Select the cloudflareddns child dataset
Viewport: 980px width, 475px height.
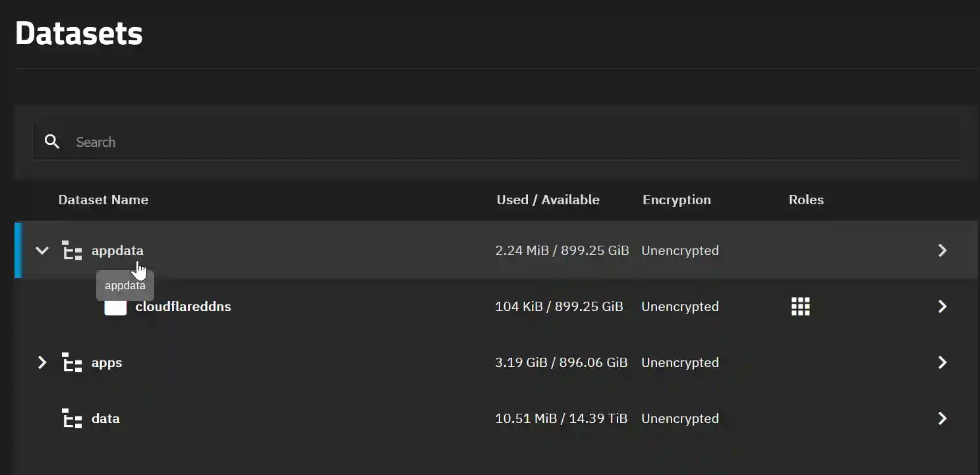pos(183,306)
